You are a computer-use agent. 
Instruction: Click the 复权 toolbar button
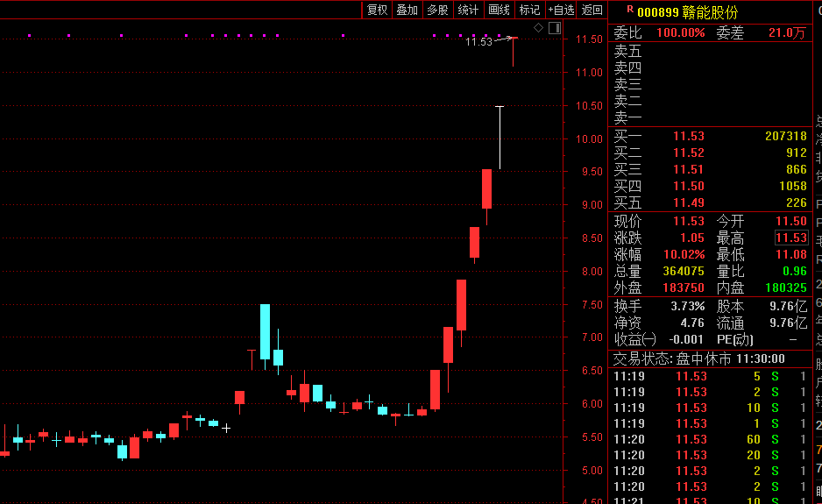[x=377, y=10]
